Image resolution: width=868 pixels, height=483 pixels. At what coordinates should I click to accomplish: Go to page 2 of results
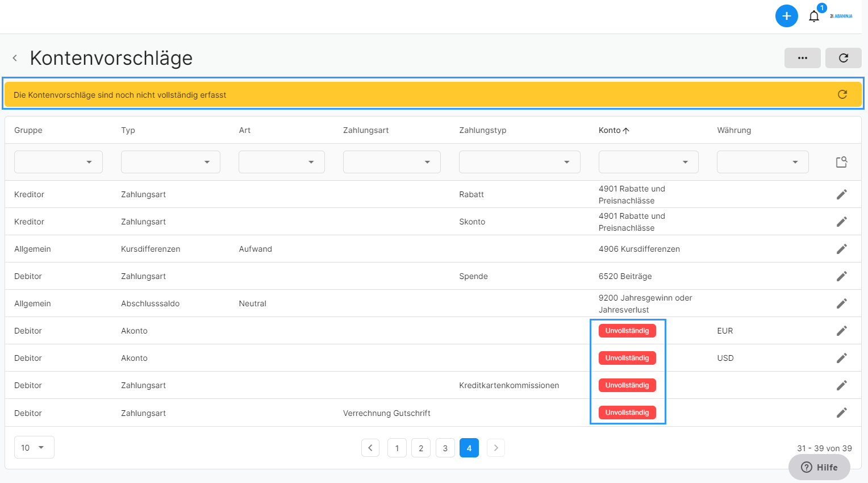click(x=421, y=448)
